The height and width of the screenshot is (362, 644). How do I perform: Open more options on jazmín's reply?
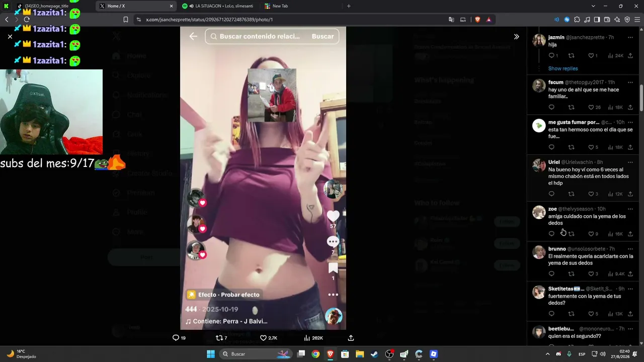[x=630, y=38]
